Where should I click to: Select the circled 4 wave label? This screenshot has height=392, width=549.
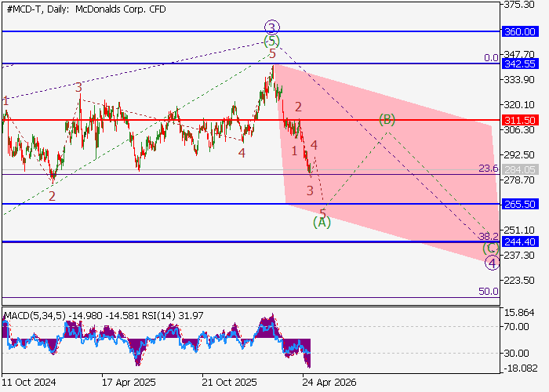pos(493,263)
